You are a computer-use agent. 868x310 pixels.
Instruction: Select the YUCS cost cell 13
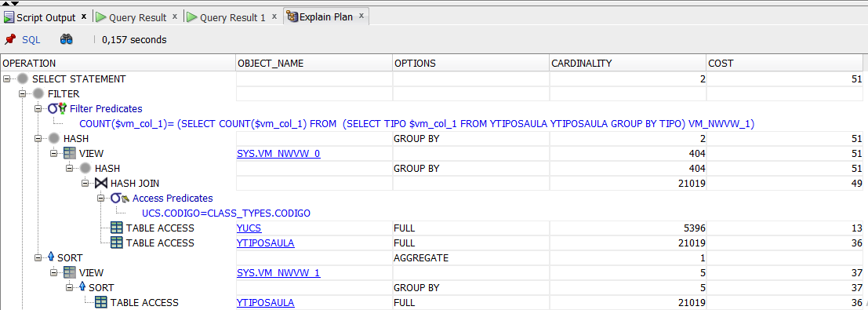click(785, 228)
